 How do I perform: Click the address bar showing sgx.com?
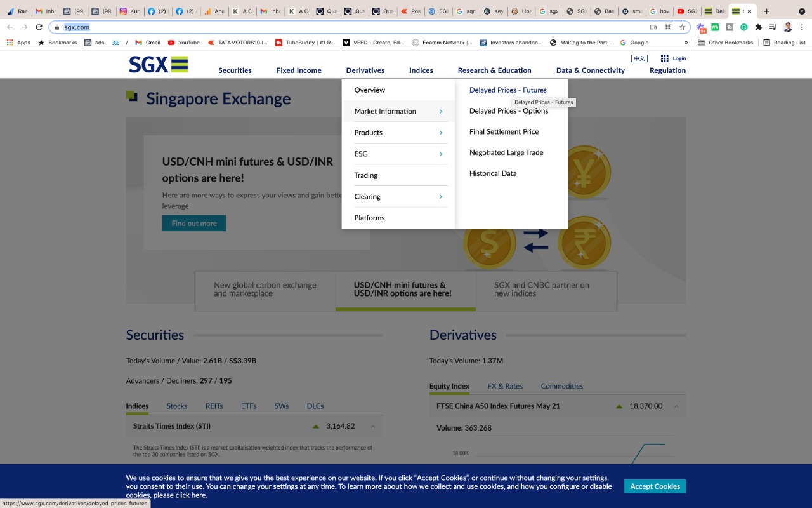[x=349, y=27]
